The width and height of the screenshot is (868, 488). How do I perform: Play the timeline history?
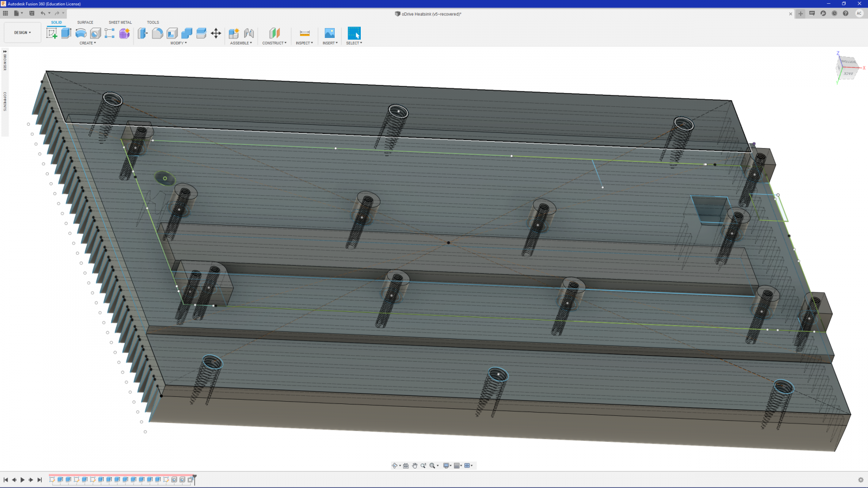pos(22,480)
